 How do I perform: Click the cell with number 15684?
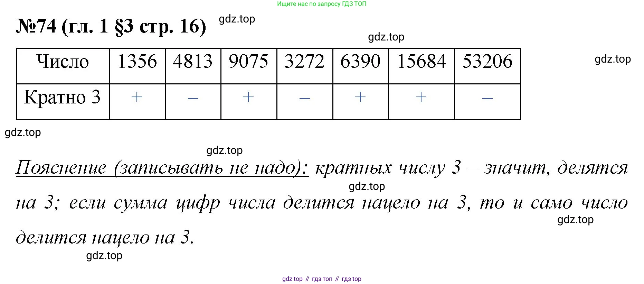(421, 62)
